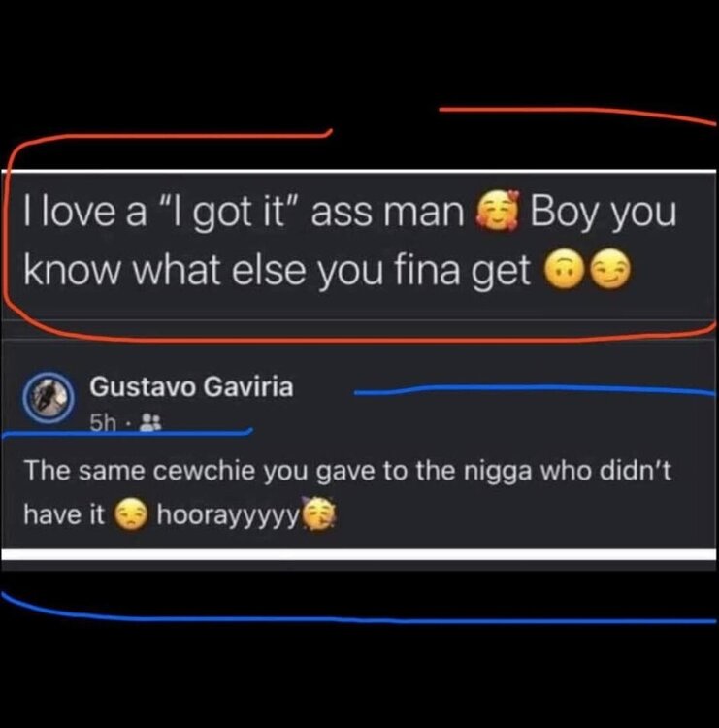
Task: Click the line "know what else you fina get"
Action: 277,271
